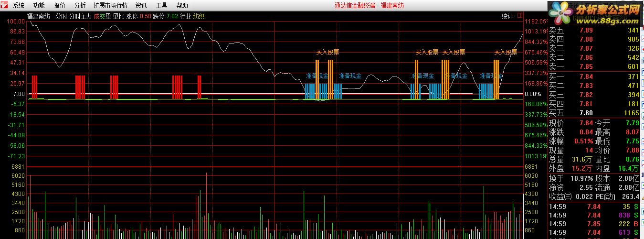This screenshot has height=239, width=644.
Task: Click the 换手 value 10.97%
Action: pos(581,178)
